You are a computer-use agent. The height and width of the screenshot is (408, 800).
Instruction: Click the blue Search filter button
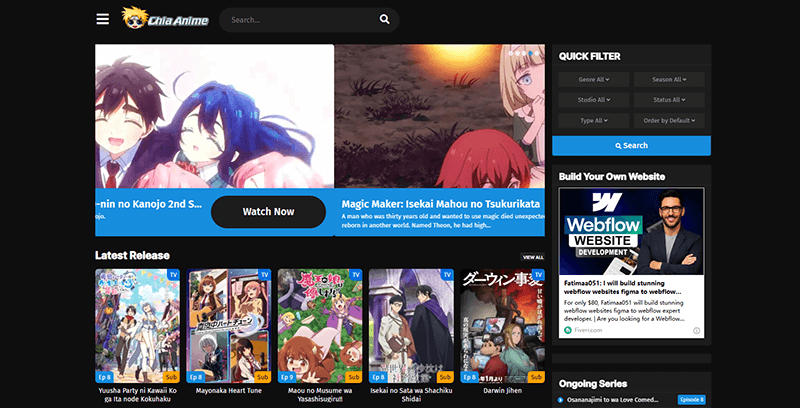[631, 146]
